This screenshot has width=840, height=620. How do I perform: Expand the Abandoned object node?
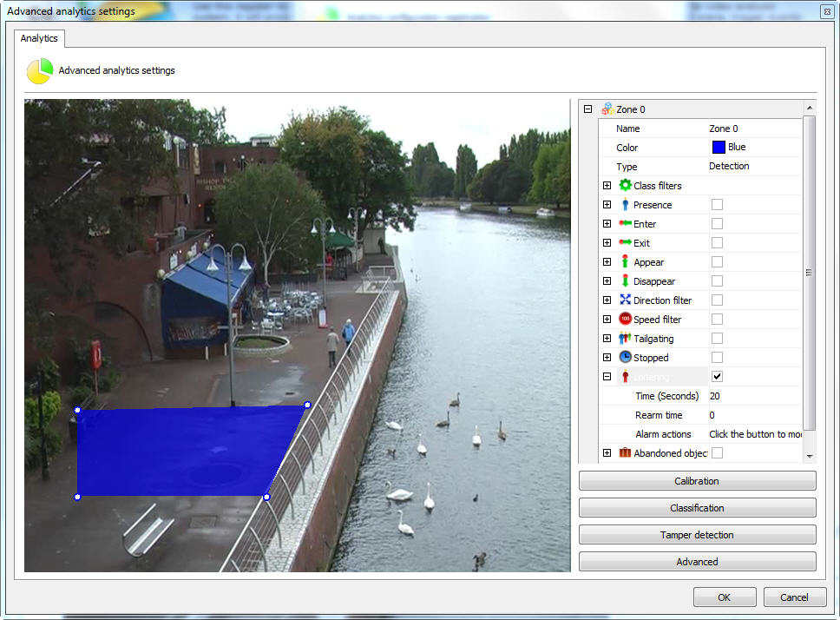pyautogui.click(x=607, y=452)
